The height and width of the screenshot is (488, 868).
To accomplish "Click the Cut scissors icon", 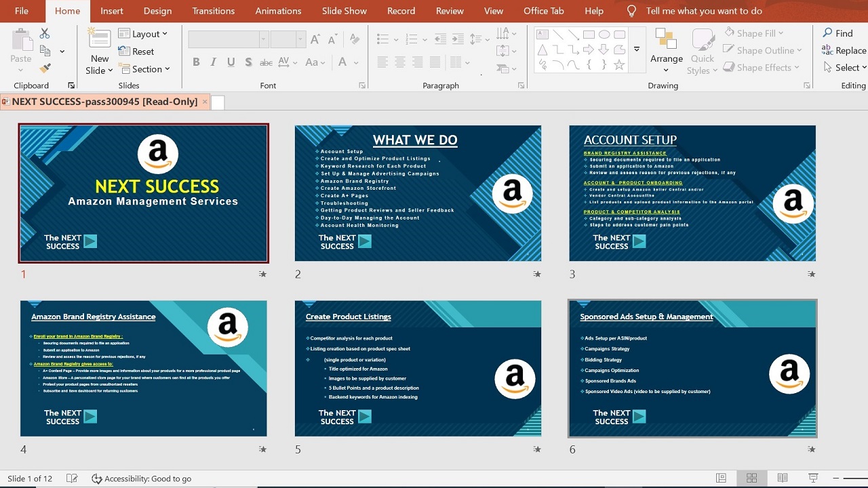I will 45,33.
